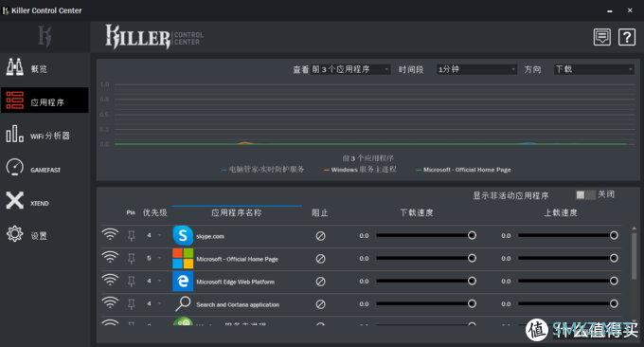The image size is (644, 347).
Task: Toggle 显示非活动应用程序 switch
Action: point(585,195)
